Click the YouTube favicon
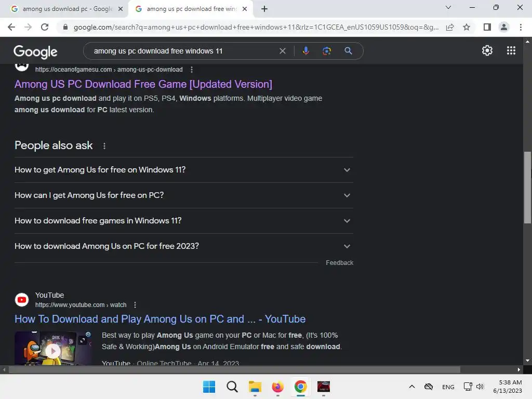The width and height of the screenshot is (532, 399). (x=22, y=300)
